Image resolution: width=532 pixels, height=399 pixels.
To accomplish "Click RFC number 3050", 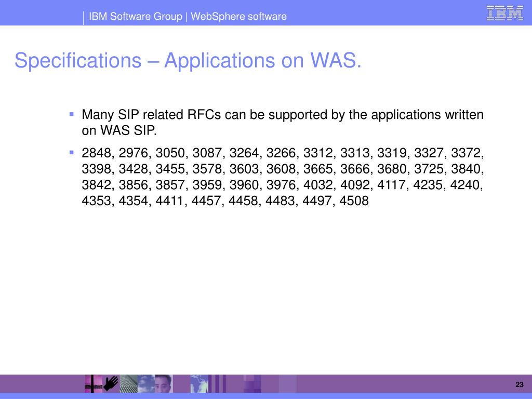I will pyautogui.click(x=170, y=153).
